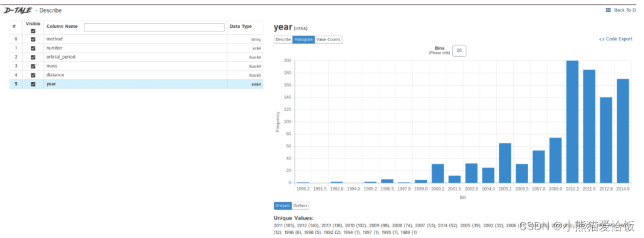Click the Data Type column header
Screen dimensions: 644x238
point(241,27)
